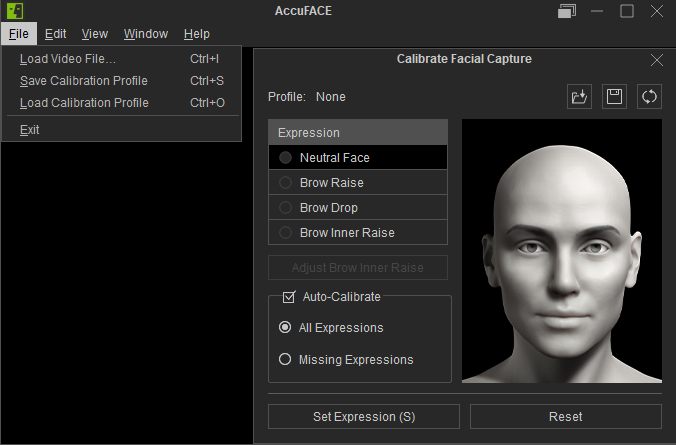Click the restore-down overlapping windows icon

567,11
